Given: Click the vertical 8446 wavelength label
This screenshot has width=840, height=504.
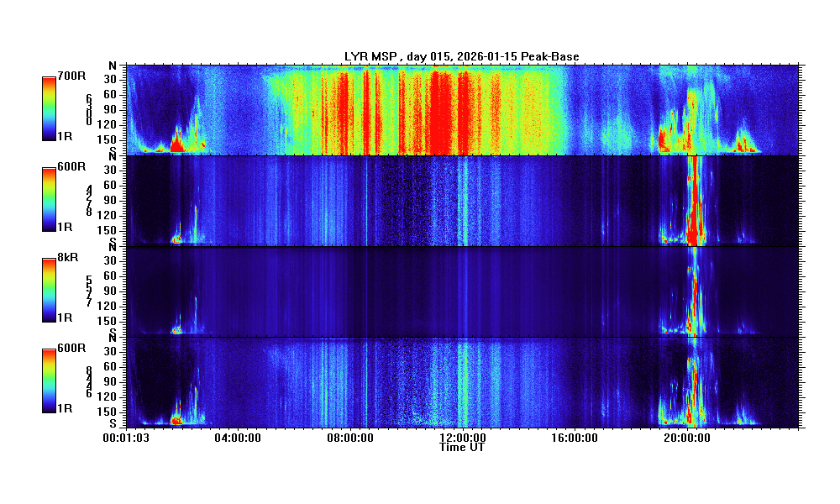Looking at the screenshot, I should point(89,382).
